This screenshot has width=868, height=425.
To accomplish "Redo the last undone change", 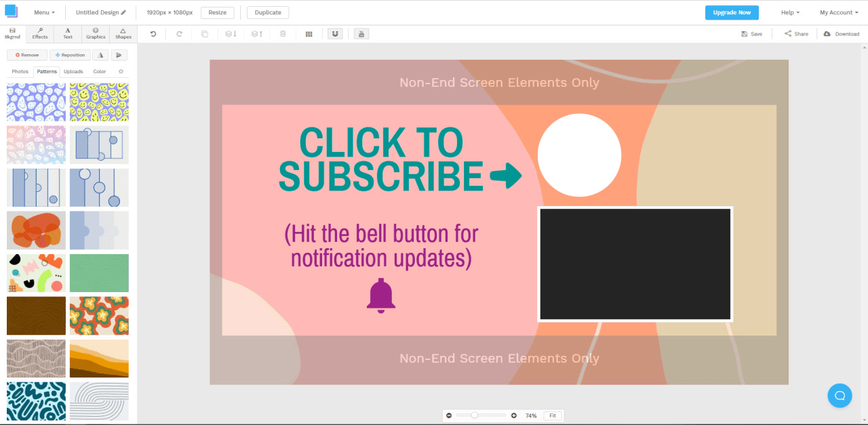I will 178,33.
